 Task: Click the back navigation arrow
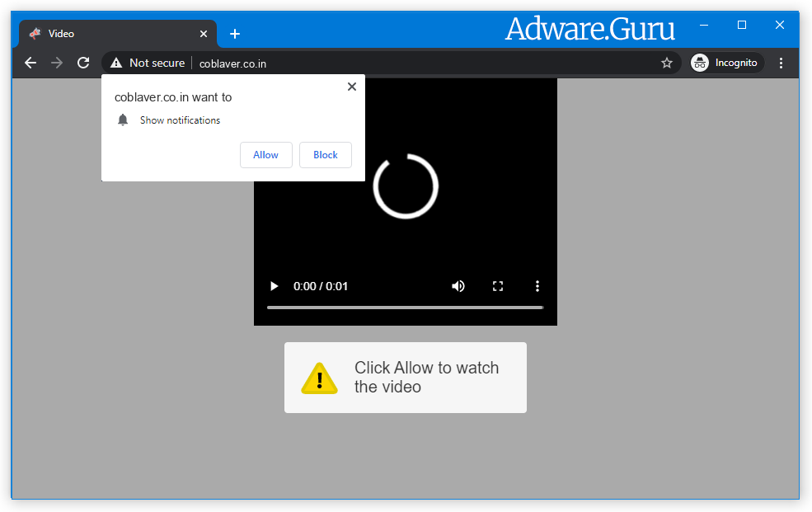(31, 63)
